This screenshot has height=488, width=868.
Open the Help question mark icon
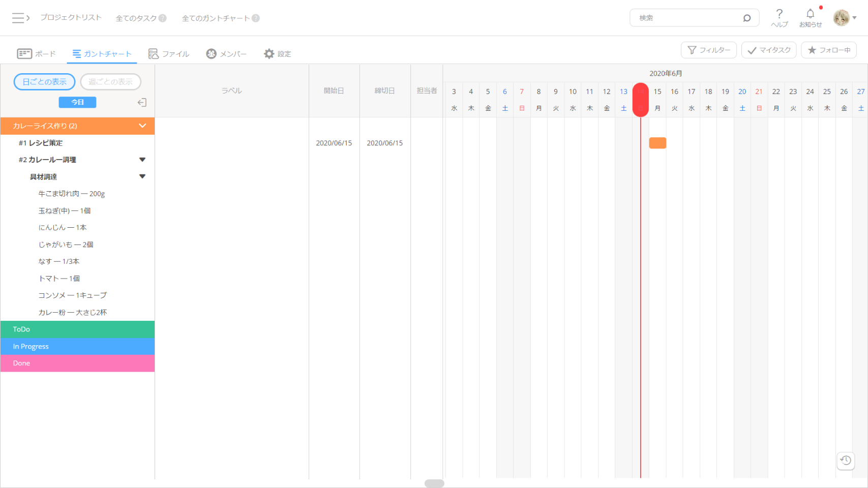point(779,18)
